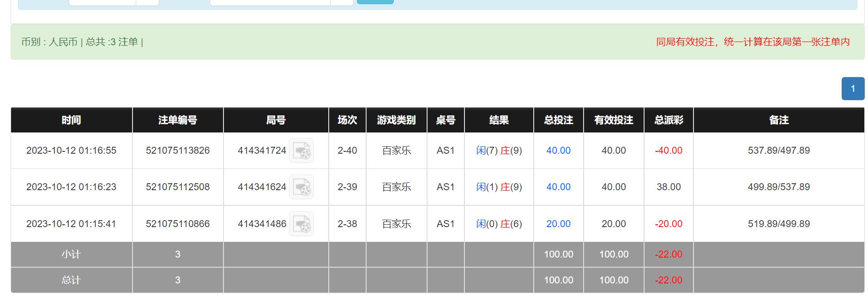
Task: Select the 局号 column header
Action: 276,120
